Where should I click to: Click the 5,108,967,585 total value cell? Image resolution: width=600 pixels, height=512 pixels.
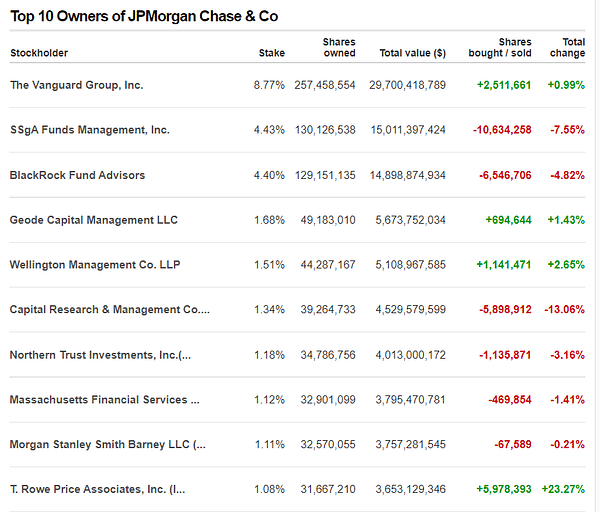click(411, 265)
